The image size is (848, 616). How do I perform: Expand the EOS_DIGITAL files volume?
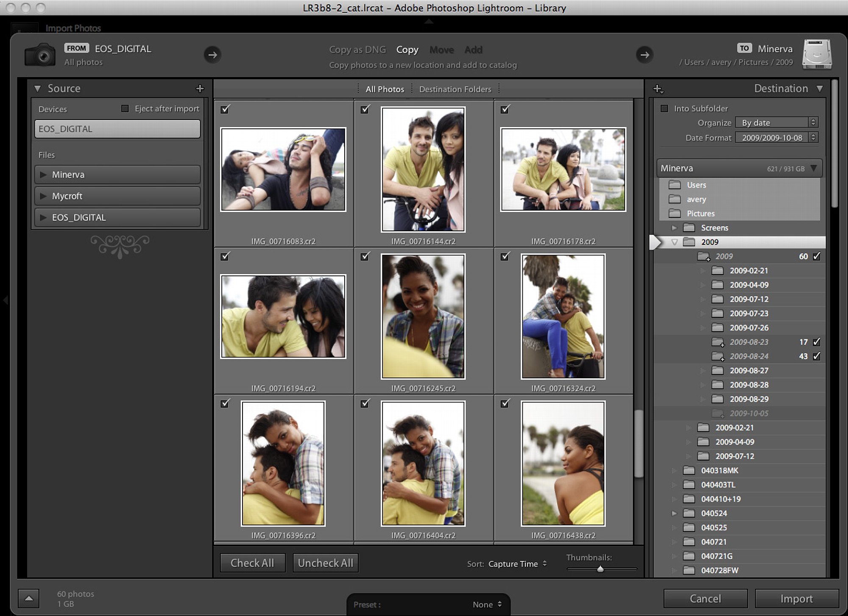pyautogui.click(x=43, y=217)
